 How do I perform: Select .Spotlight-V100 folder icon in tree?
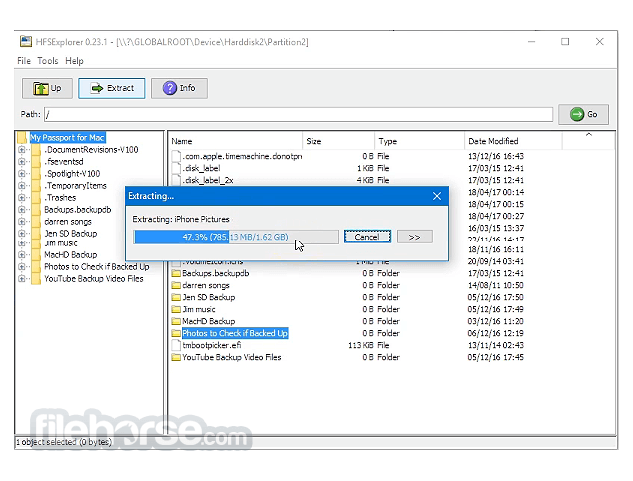tap(36, 174)
